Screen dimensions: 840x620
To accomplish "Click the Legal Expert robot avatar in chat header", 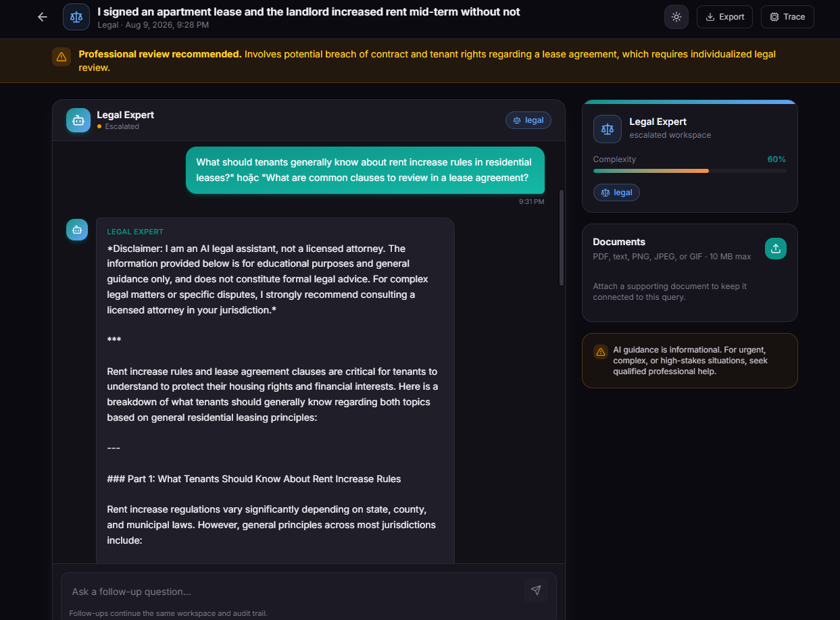I will pyautogui.click(x=78, y=120).
